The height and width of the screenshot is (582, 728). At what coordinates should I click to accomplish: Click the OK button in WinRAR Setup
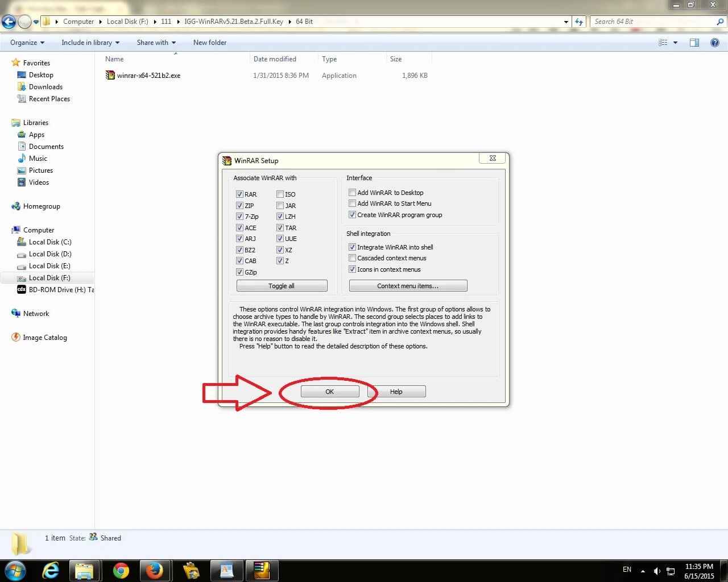[330, 392]
